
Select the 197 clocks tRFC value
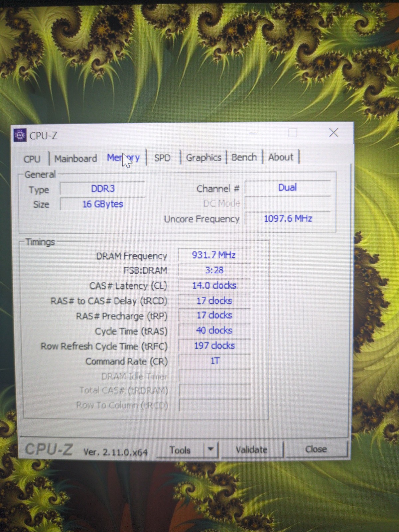pyautogui.click(x=214, y=345)
